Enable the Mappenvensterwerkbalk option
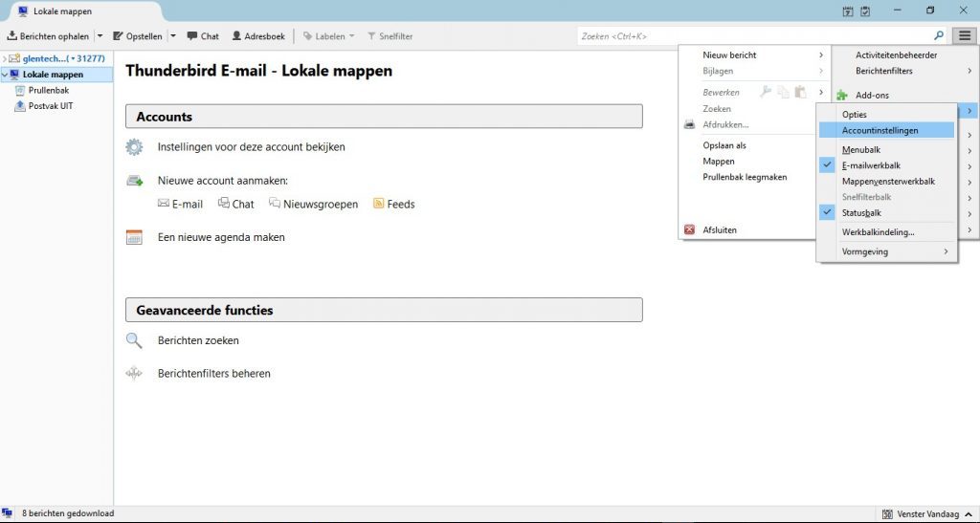The image size is (980, 523). pos(887,181)
